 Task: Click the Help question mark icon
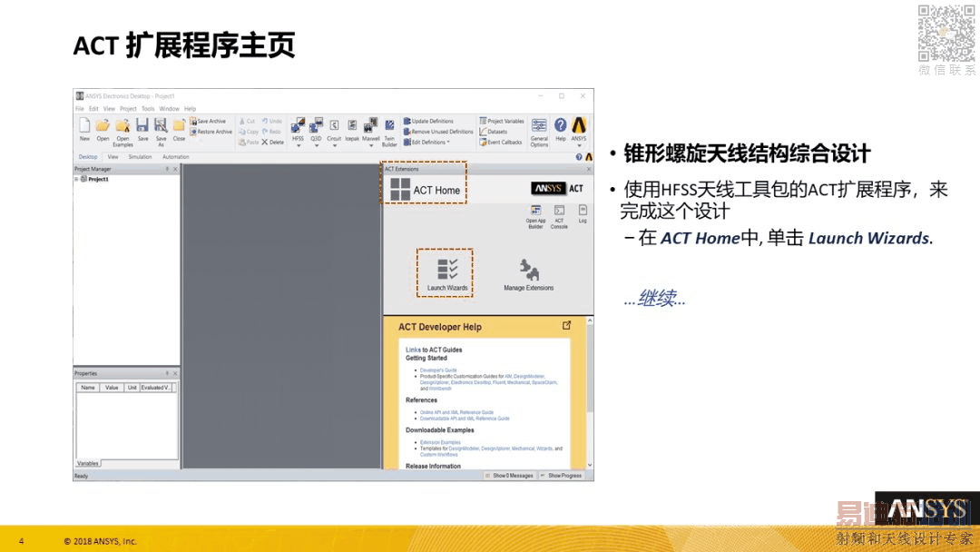(x=561, y=129)
